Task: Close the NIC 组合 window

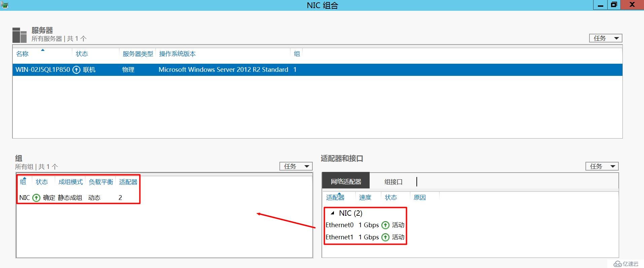Action: 632,5
